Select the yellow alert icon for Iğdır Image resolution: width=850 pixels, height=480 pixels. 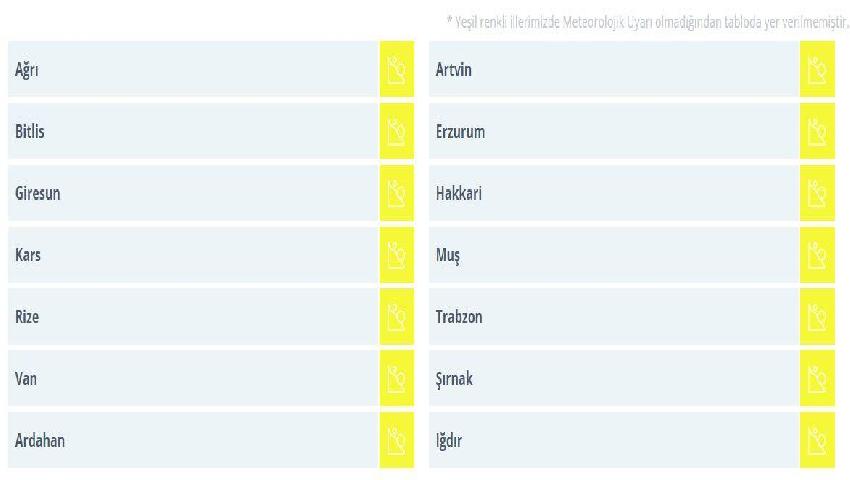tap(817, 440)
